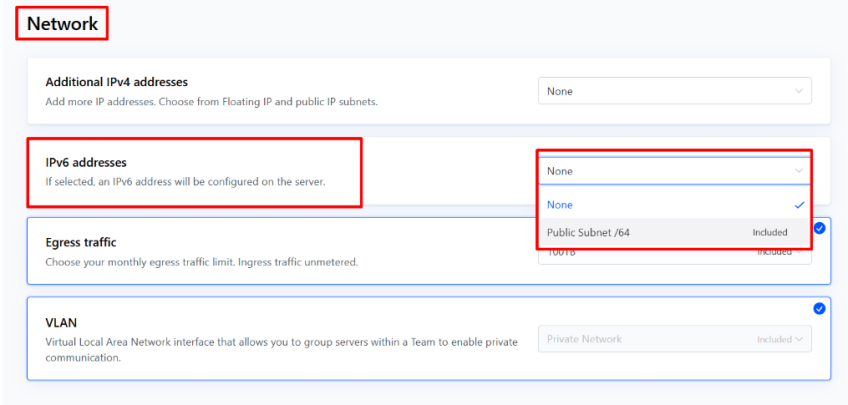Toggle the Egress traffic card blue check circle

coord(819,228)
